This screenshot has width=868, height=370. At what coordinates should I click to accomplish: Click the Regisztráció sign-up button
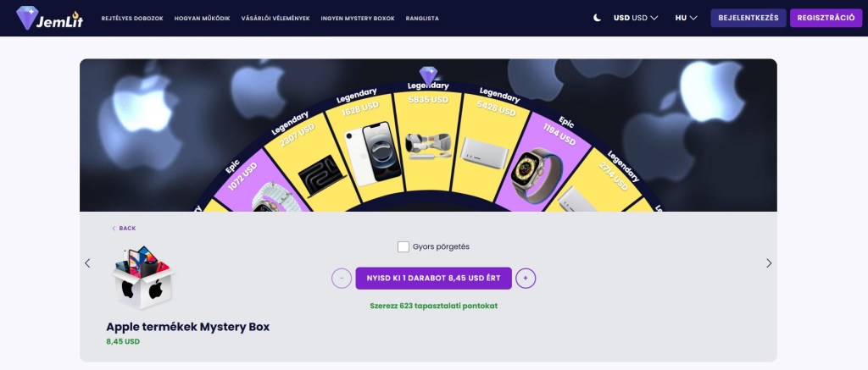826,18
